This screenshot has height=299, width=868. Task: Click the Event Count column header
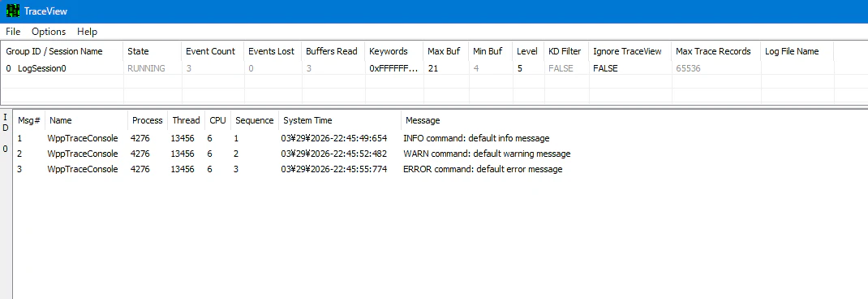(x=213, y=51)
